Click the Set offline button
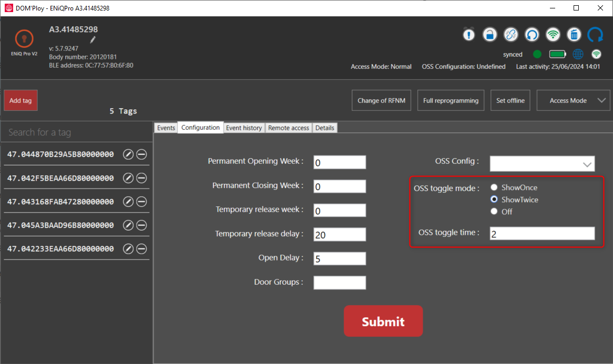The width and height of the screenshot is (613, 364). pos(510,100)
